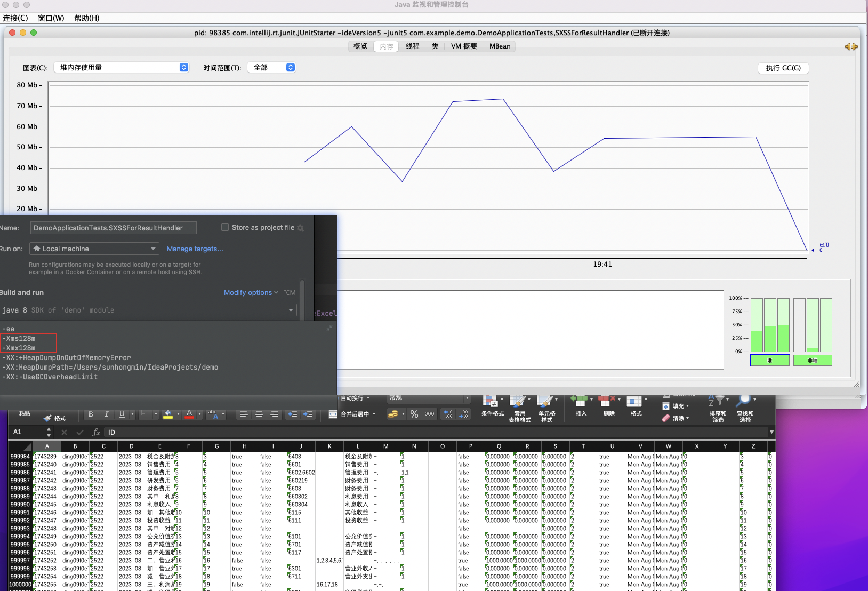The height and width of the screenshot is (591, 868).
Task: Click delete cells icon
Action: tap(607, 400)
